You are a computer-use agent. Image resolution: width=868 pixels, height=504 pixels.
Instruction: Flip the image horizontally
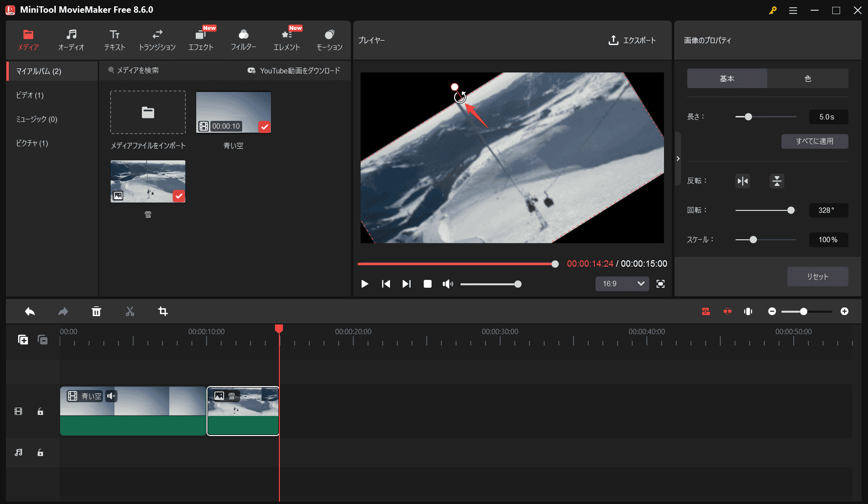point(742,181)
